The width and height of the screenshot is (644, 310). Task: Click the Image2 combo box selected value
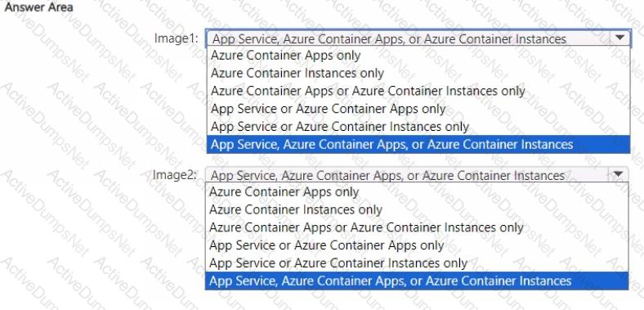click(x=387, y=176)
